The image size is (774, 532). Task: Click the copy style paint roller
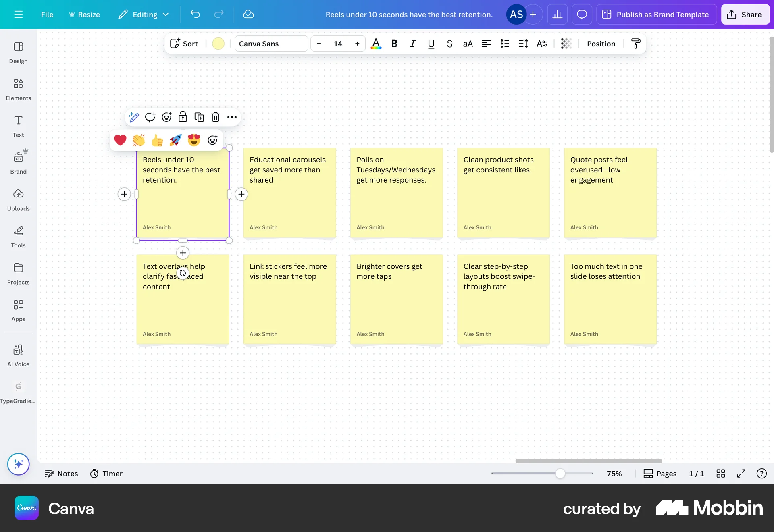636,44
